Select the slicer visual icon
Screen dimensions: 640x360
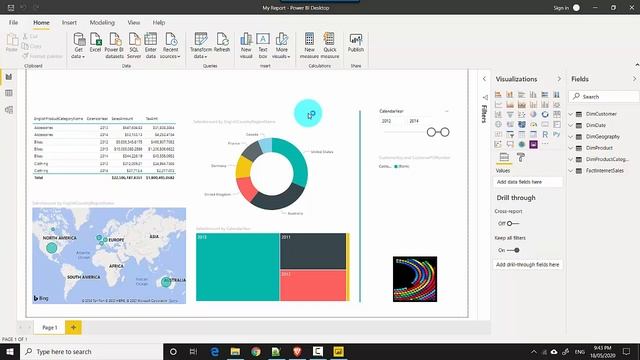[x=510, y=134]
